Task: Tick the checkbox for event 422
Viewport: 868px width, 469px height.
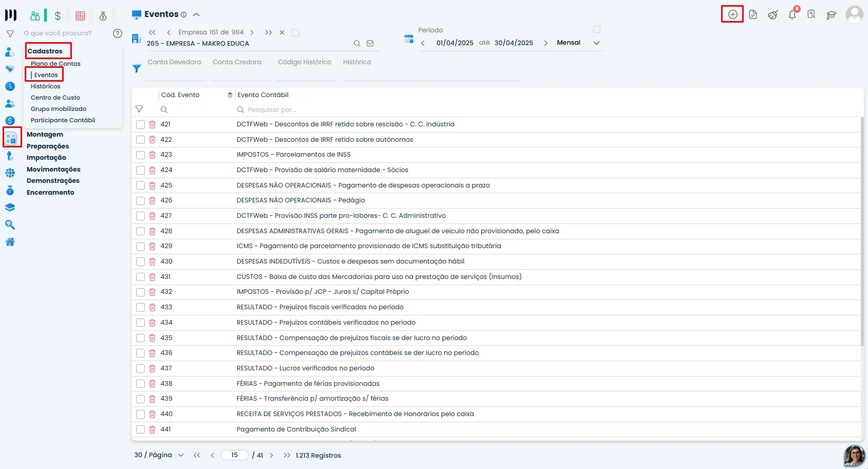Action: coord(140,140)
